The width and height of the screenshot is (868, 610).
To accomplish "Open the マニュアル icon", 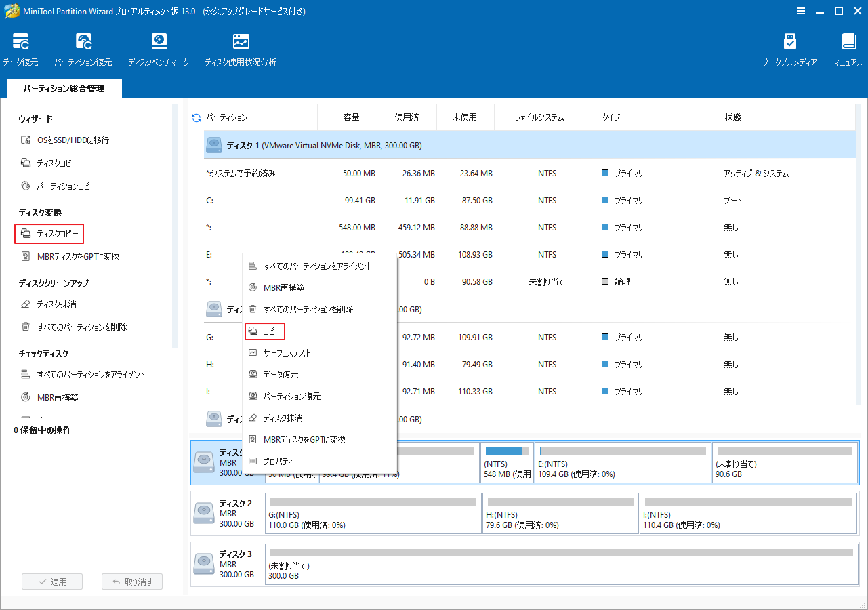I will point(848,47).
